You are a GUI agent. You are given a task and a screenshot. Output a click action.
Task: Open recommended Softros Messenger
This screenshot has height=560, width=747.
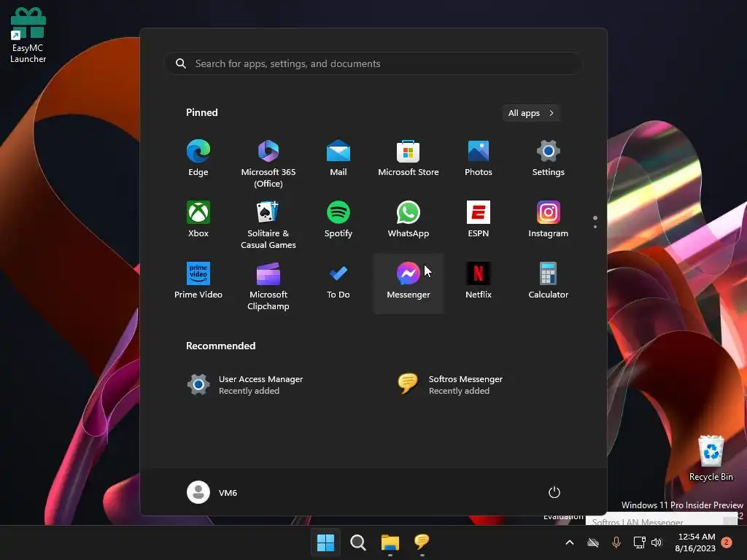[450, 385]
